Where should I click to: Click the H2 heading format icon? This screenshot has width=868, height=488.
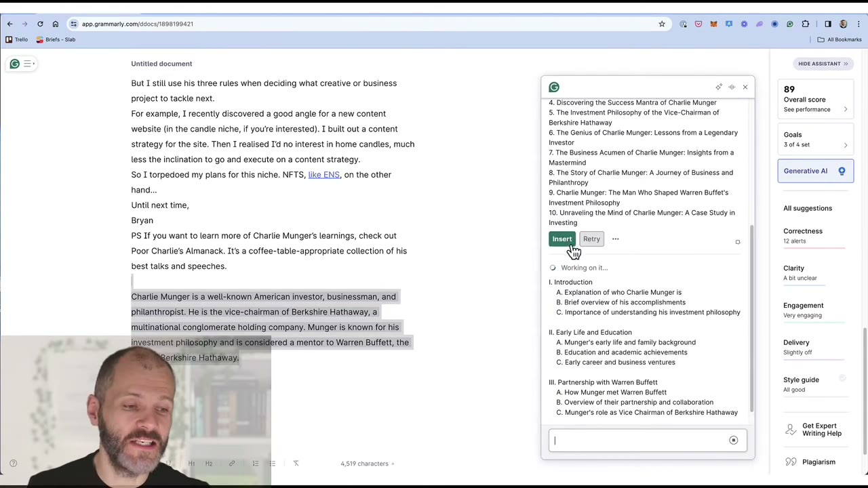coord(209,464)
